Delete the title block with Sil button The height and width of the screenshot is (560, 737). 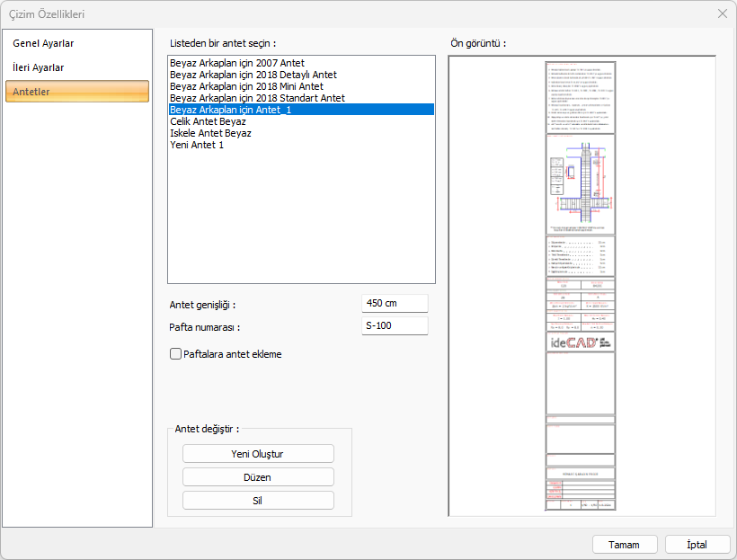[x=258, y=501]
